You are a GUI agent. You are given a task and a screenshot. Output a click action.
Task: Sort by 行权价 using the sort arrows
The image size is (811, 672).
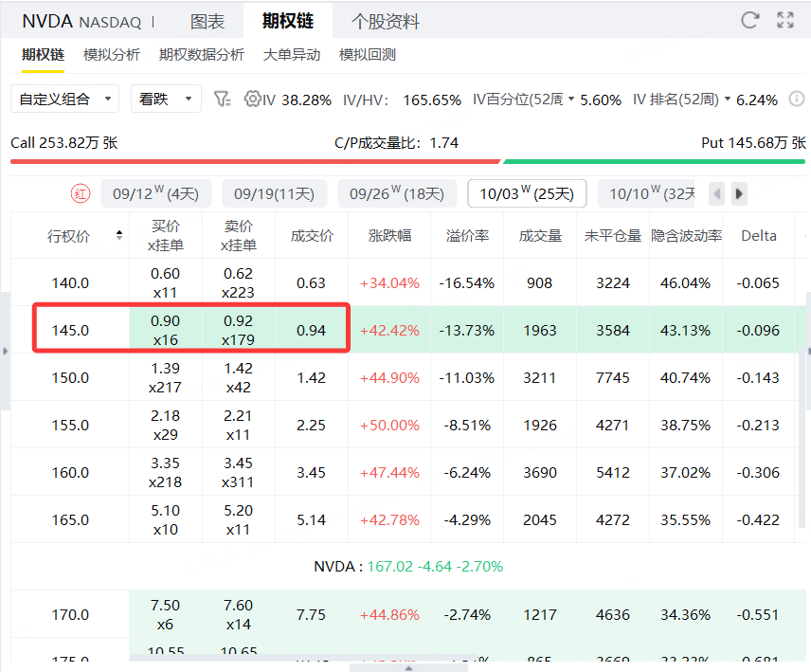(x=119, y=235)
